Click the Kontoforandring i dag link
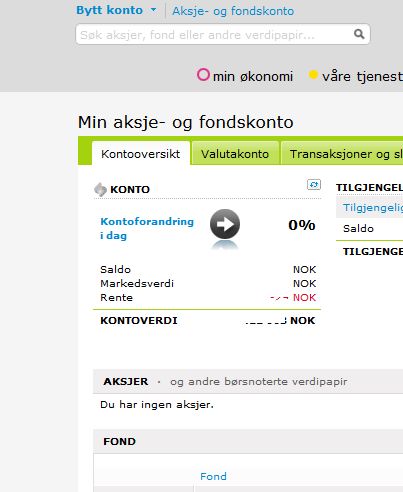 click(x=147, y=228)
